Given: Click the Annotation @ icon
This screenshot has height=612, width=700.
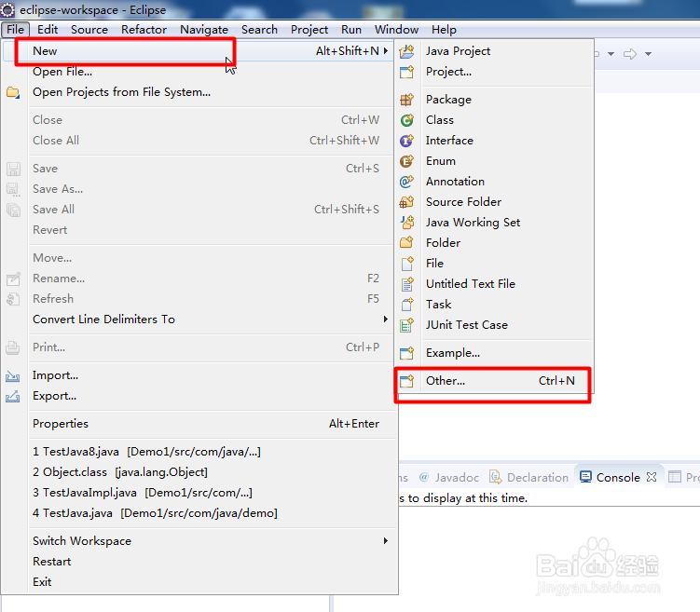Looking at the screenshot, I should 406,182.
